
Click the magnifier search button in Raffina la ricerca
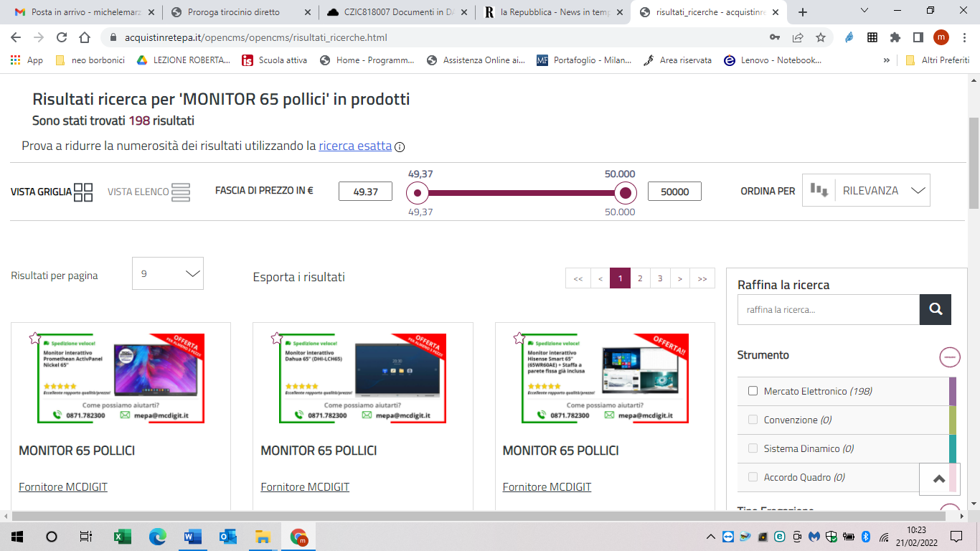(x=935, y=309)
